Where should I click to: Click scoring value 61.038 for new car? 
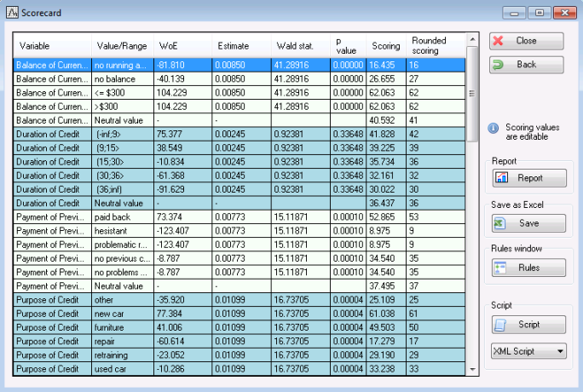point(386,314)
